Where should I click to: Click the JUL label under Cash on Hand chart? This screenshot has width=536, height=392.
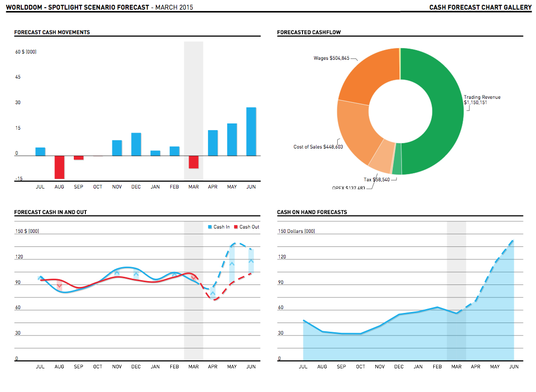coord(303,367)
